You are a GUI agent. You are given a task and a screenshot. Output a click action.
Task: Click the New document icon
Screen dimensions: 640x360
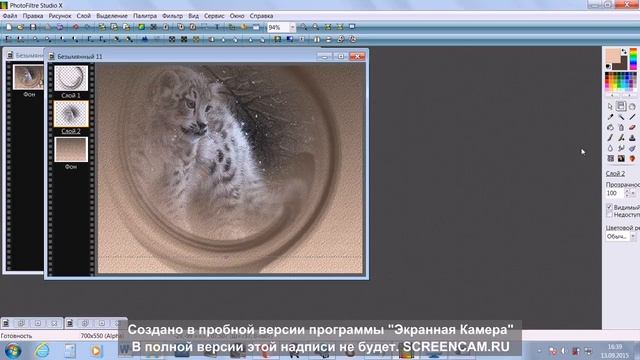coord(9,27)
